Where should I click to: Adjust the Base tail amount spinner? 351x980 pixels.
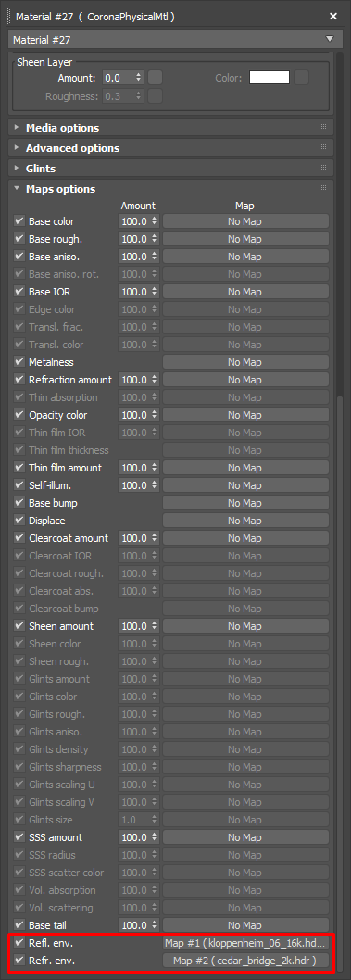[x=155, y=925]
